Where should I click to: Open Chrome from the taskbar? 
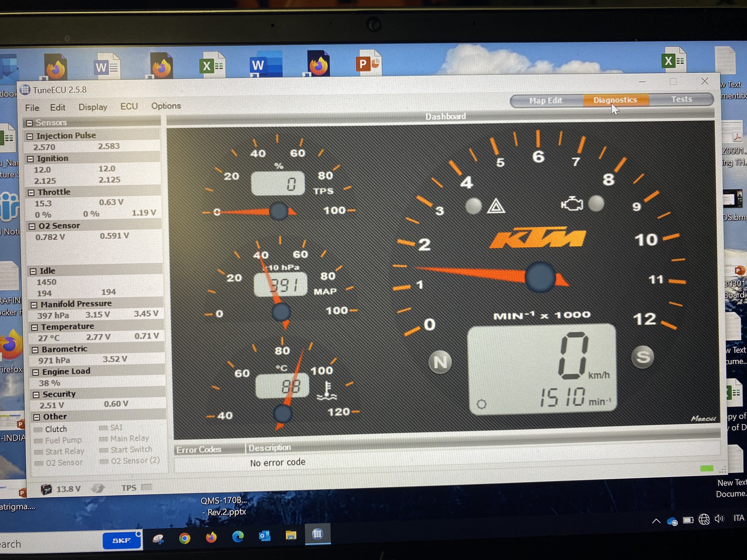(x=185, y=538)
